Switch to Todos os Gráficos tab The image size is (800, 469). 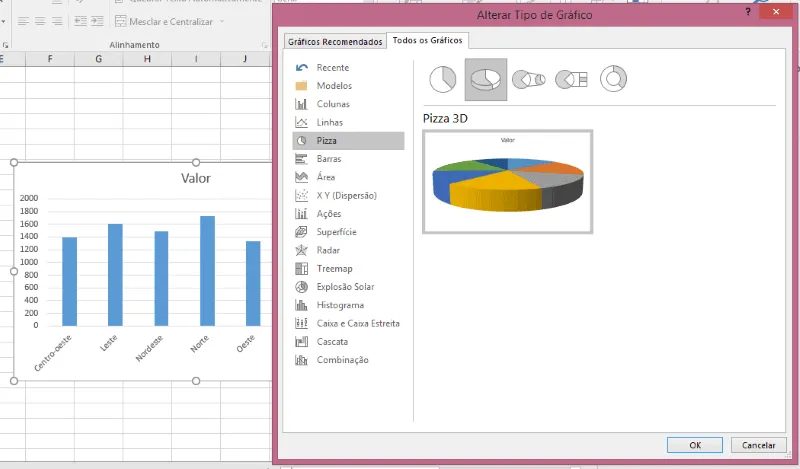click(x=428, y=40)
